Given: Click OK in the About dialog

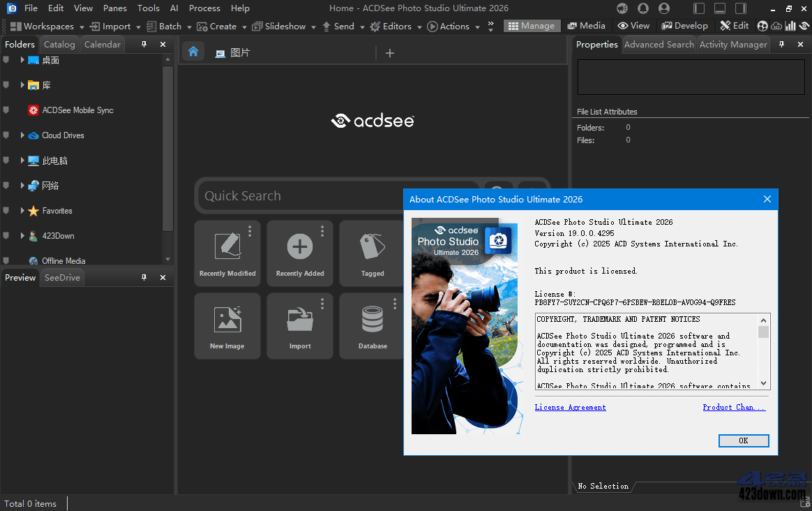Looking at the screenshot, I should pyautogui.click(x=743, y=440).
